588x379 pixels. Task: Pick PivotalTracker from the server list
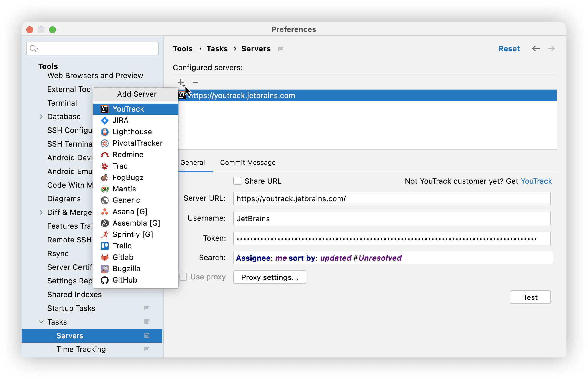tap(137, 143)
